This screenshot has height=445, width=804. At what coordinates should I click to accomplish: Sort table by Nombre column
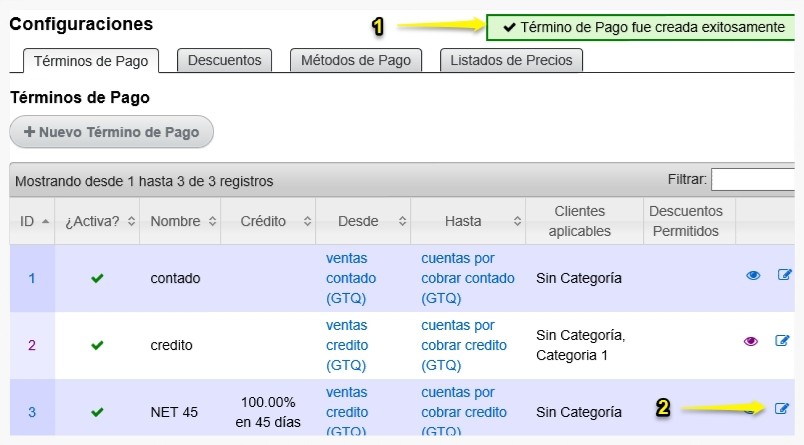click(180, 221)
